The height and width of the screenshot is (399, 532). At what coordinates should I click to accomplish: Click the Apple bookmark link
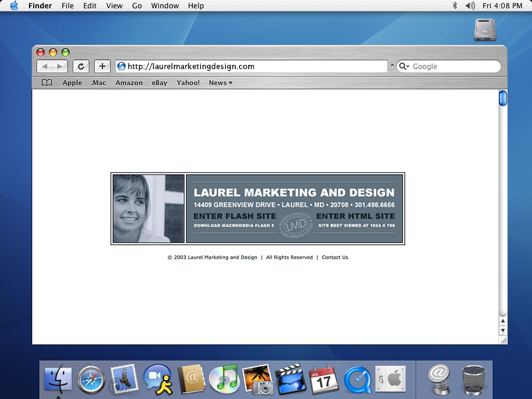pyautogui.click(x=72, y=83)
